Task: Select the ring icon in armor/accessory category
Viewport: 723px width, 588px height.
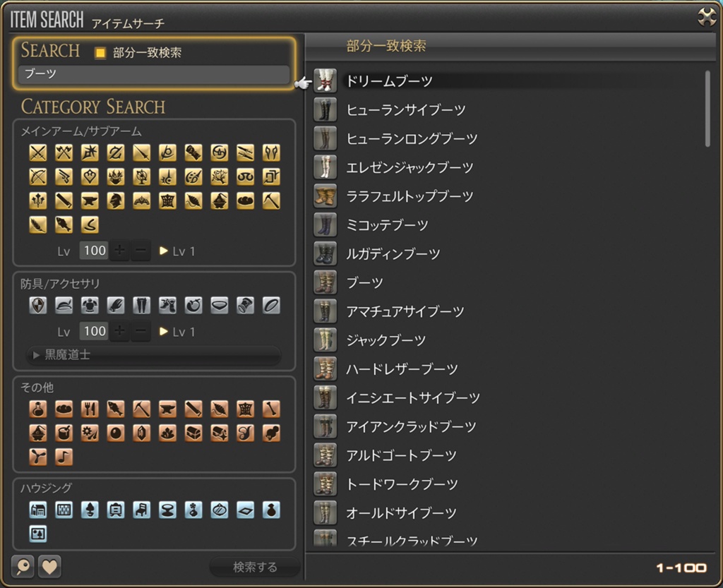Action: click(x=271, y=305)
